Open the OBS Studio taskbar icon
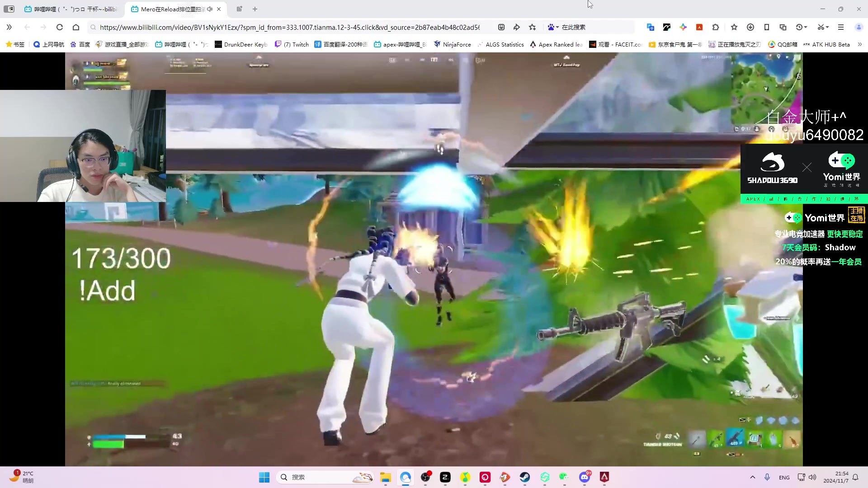 coord(425,477)
